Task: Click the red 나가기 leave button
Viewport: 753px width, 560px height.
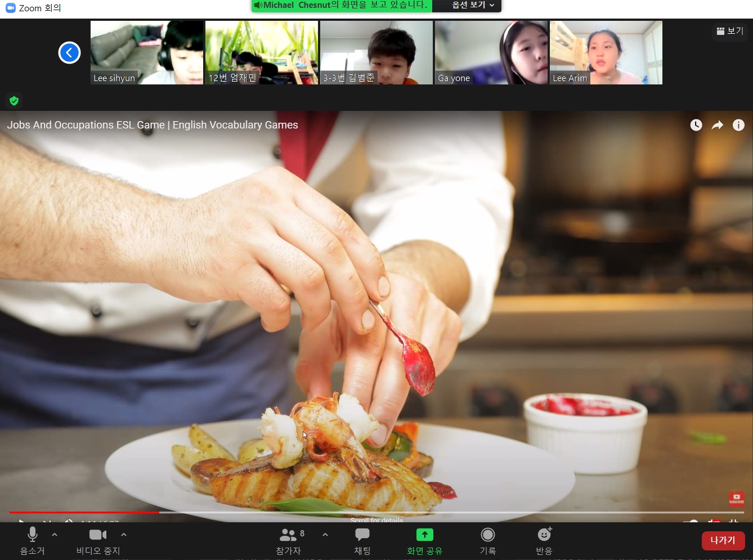Action: (x=723, y=540)
